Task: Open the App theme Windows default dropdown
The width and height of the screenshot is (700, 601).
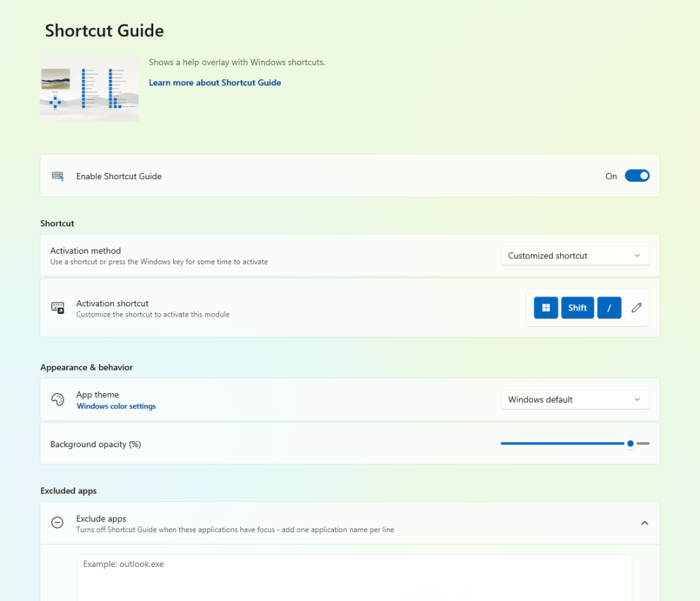Action: [575, 399]
